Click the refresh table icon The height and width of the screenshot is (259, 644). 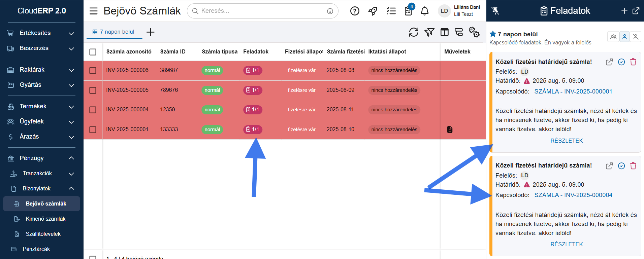coord(414,32)
